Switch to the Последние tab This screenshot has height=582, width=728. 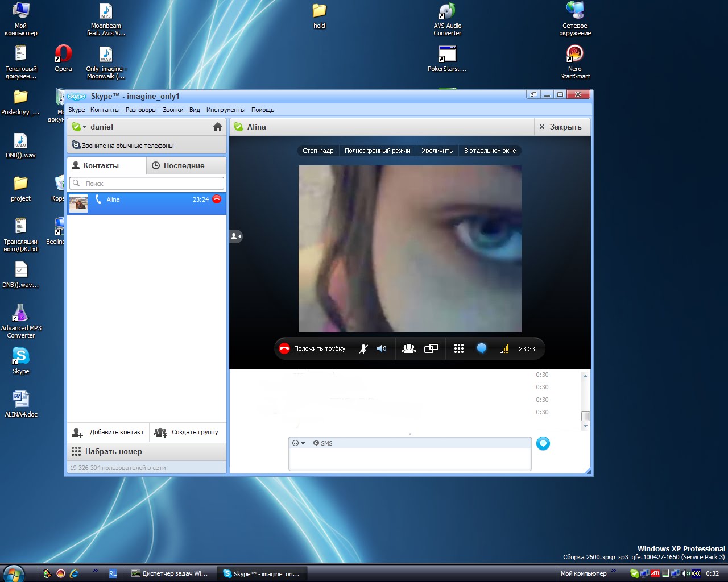click(x=187, y=165)
